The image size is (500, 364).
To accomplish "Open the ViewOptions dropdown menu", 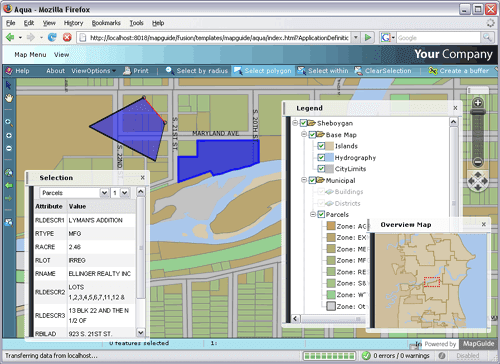I will (93, 71).
